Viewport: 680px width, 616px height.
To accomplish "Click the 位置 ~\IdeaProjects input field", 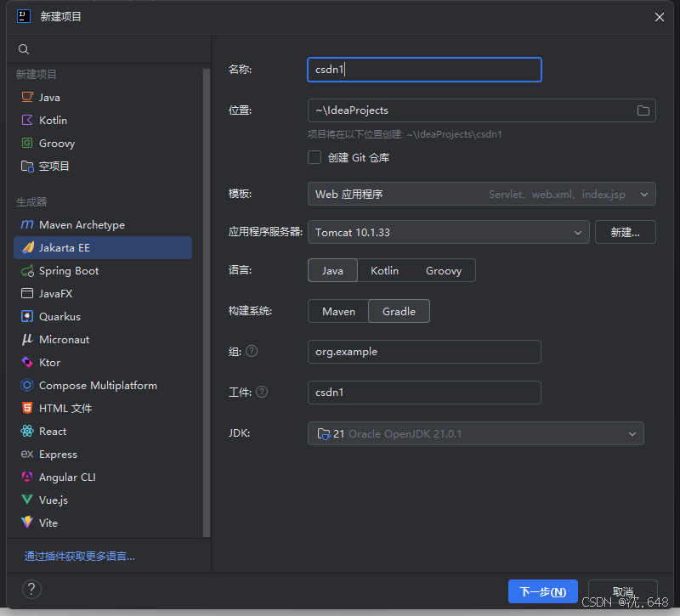I will click(481, 110).
